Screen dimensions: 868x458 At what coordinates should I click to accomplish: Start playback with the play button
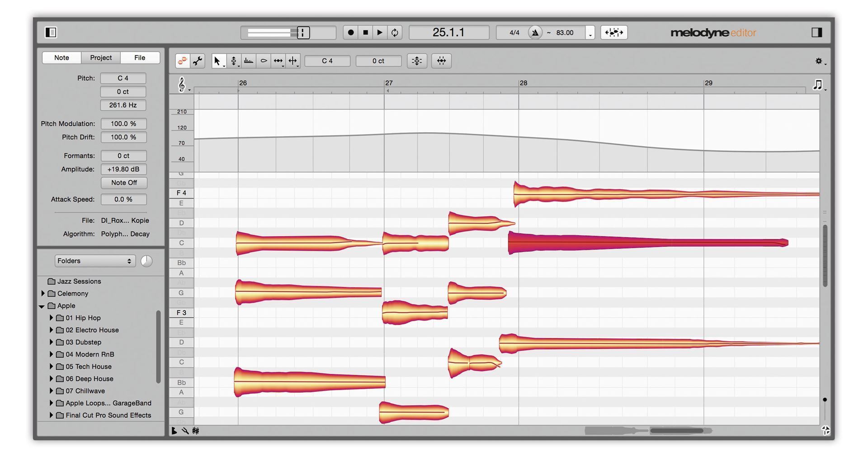point(380,32)
